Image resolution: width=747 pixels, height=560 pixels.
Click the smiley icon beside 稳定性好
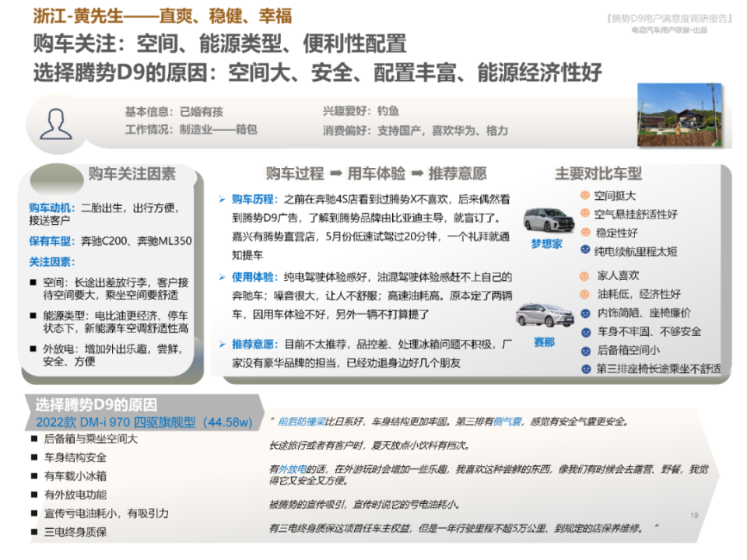[584, 232]
